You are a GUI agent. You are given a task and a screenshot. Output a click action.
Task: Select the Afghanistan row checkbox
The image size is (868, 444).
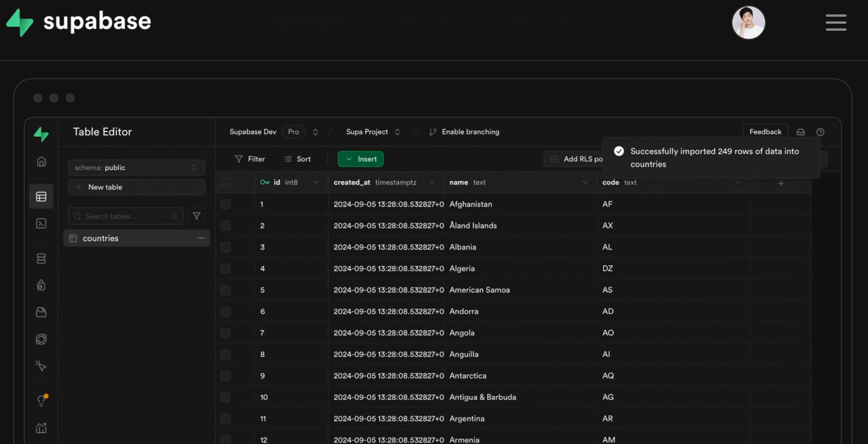point(225,204)
